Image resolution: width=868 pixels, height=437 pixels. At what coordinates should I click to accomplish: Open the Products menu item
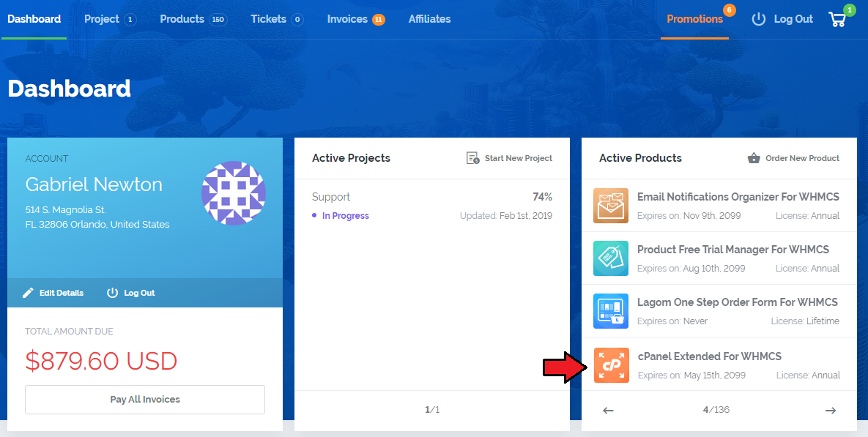pos(182,19)
